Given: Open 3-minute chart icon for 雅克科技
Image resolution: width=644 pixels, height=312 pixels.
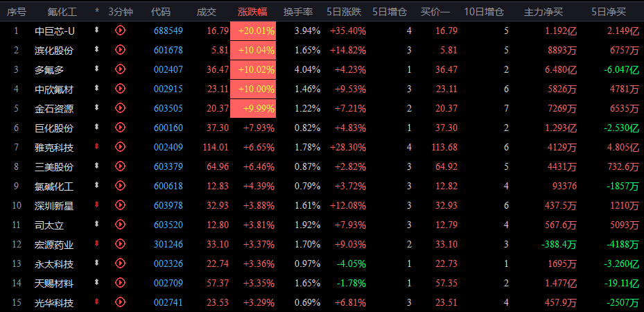Looking at the screenshot, I should [120, 146].
